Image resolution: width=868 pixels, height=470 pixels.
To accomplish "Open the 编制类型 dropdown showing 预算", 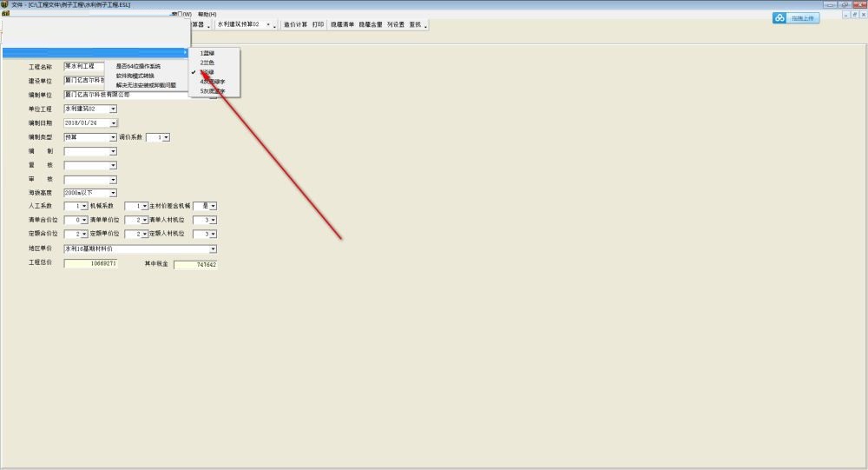I will 113,137.
